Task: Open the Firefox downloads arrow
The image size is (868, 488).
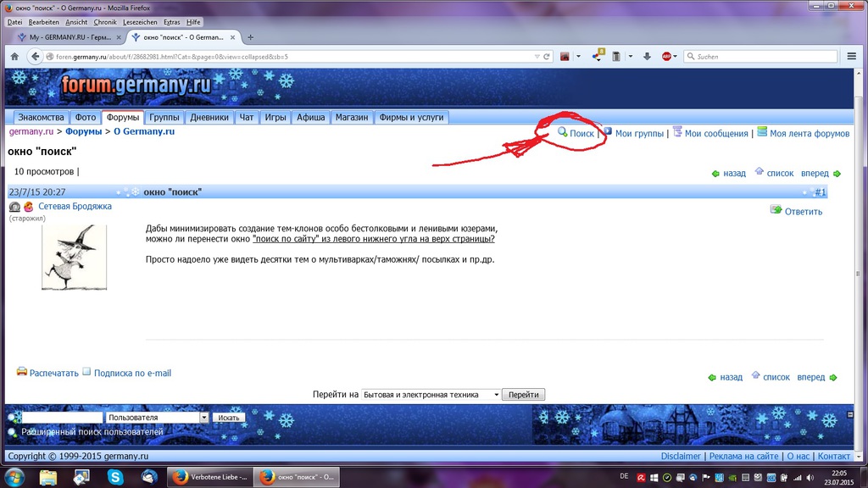Action: [647, 57]
